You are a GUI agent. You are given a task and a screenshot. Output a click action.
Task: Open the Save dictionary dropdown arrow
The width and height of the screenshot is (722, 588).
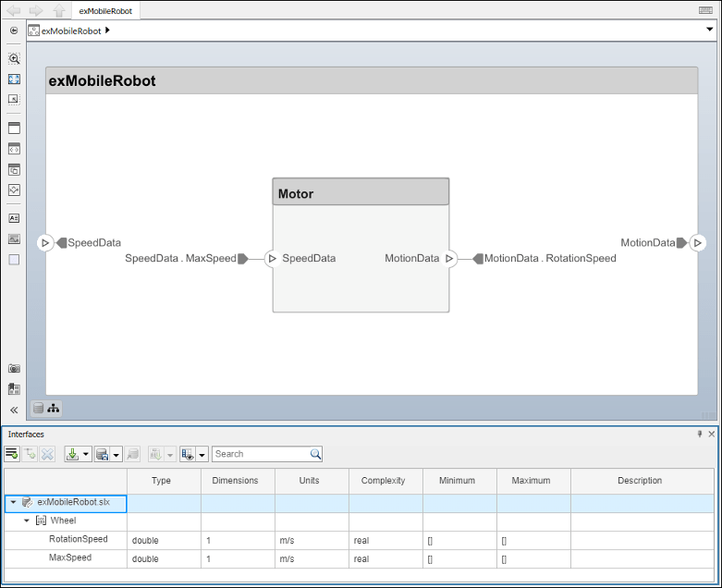[x=116, y=455]
